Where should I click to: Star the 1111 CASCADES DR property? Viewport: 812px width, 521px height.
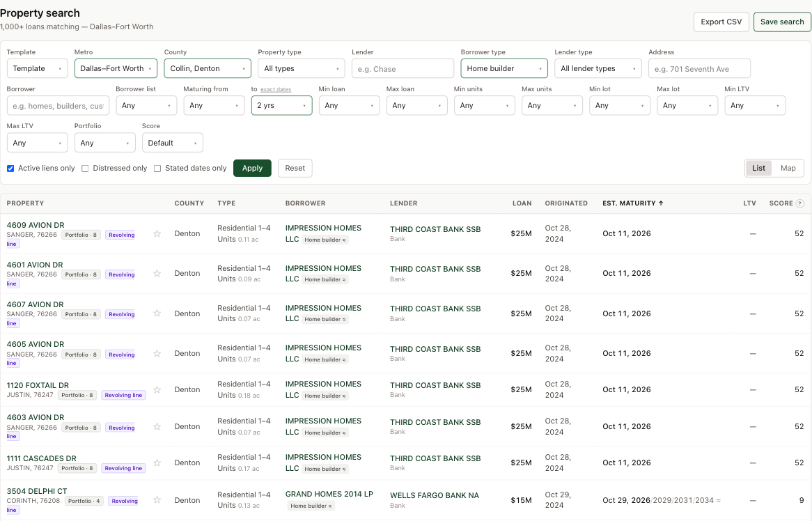tap(157, 462)
